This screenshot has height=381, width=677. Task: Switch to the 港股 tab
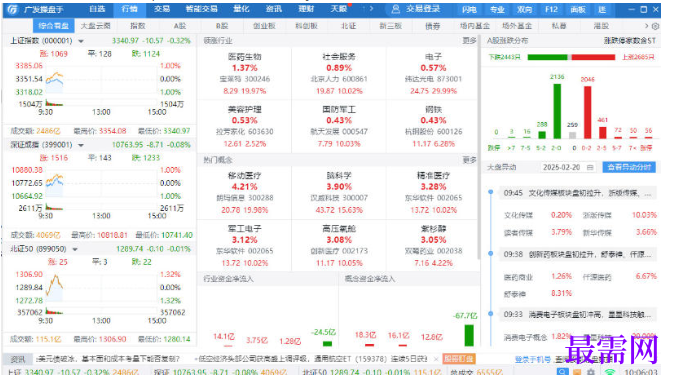[601, 26]
